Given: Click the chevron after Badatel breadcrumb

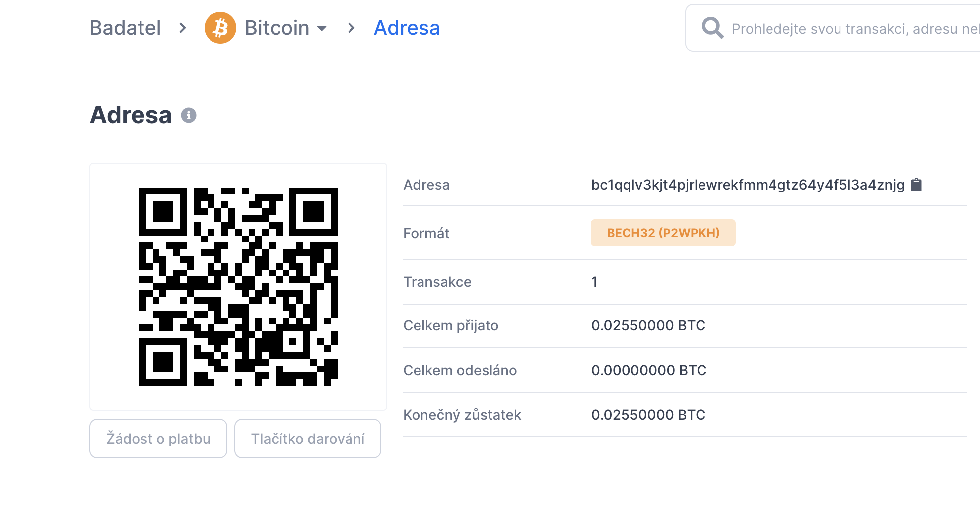Looking at the screenshot, I should click(183, 28).
